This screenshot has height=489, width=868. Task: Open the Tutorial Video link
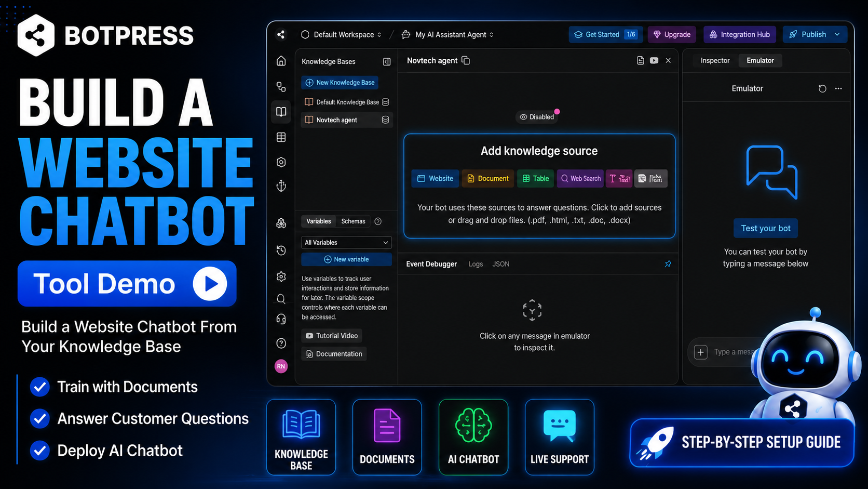332,336
